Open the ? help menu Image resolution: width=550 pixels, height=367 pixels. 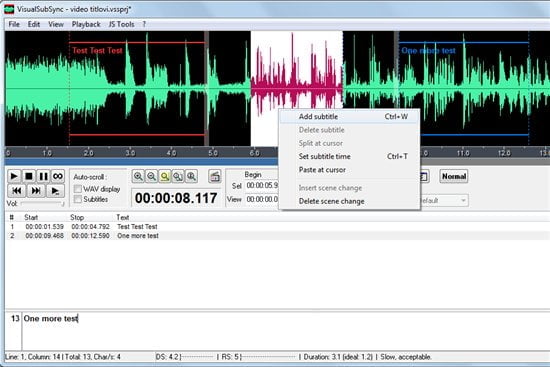point(144,24)
